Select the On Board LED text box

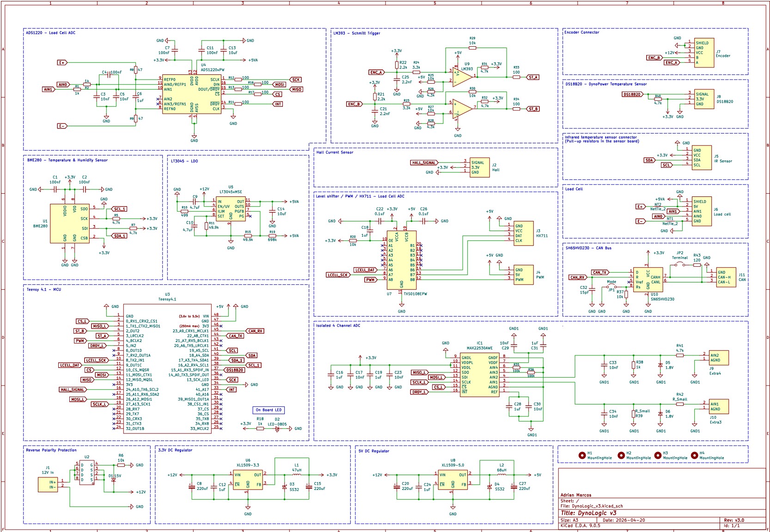269,410
